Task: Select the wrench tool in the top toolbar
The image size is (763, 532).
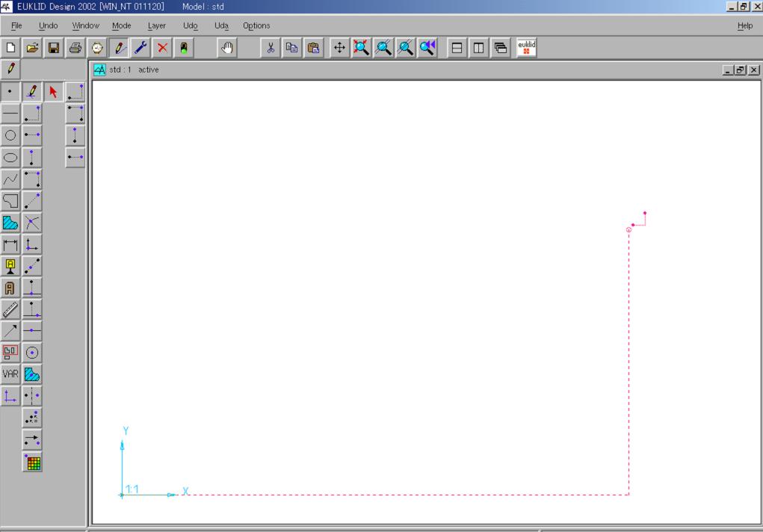Action: (x=140, y=48)
